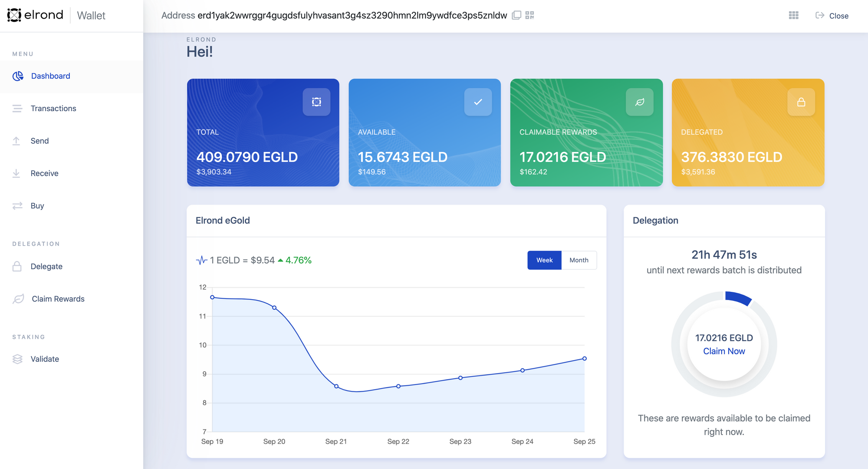The width and height of the screenshot is (868, 469).
Task: Click the Send upload arrow icon
Action: tap(16, 141)
